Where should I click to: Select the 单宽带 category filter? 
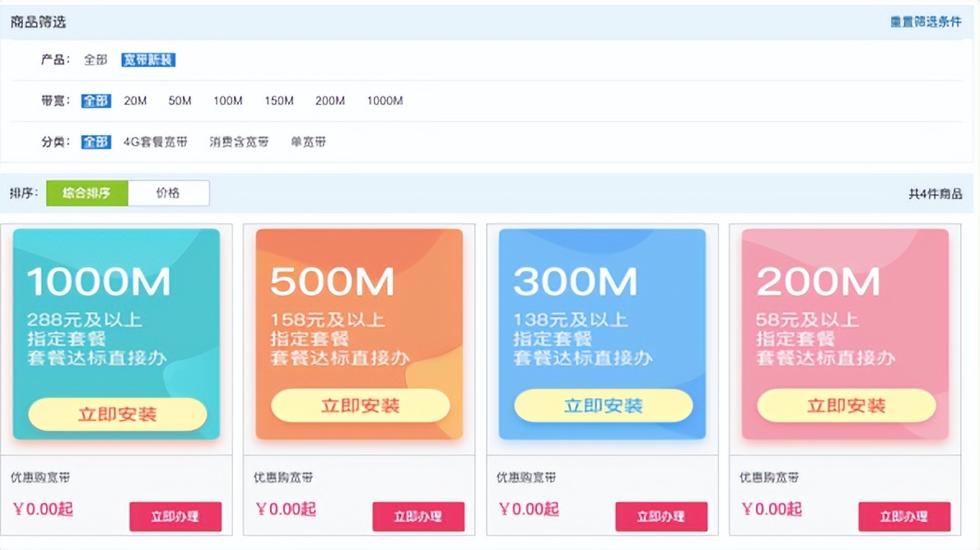[308, 142]
